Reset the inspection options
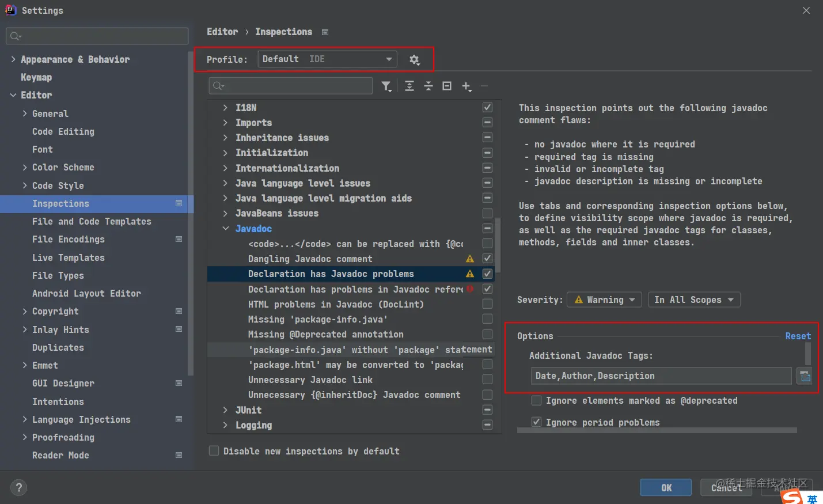The image size is (823, 504). point(798,336)
